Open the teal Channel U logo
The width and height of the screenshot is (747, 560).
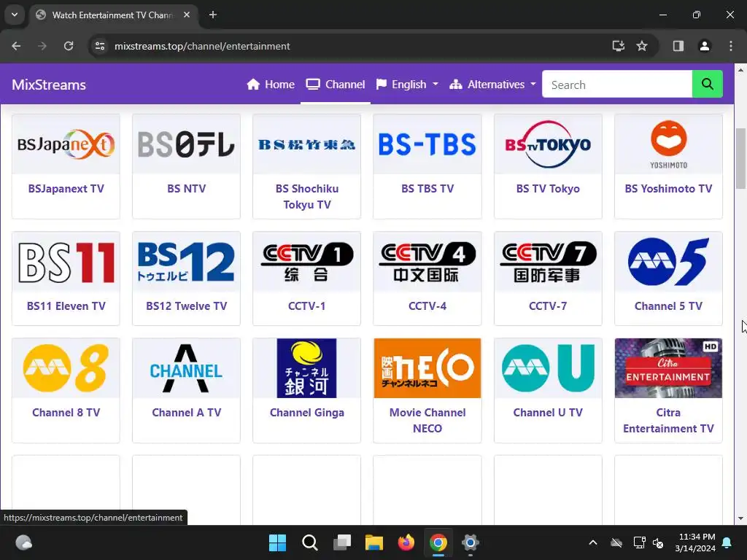click(548, 368)
